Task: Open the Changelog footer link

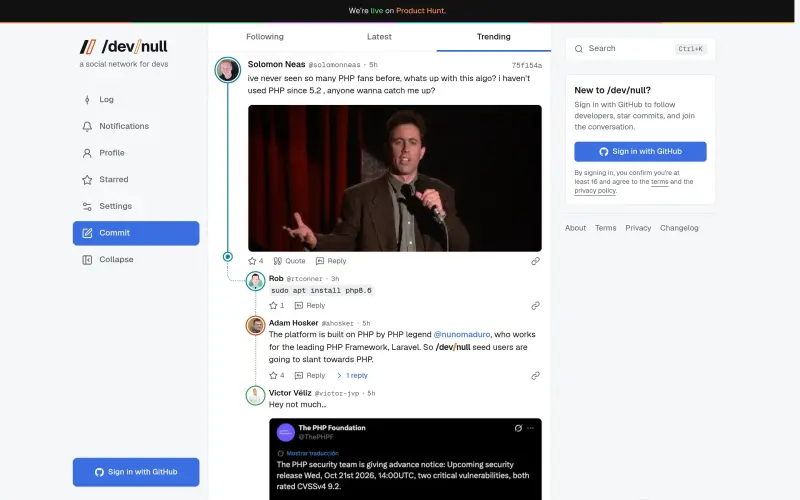Action: [x=679, y=228]
